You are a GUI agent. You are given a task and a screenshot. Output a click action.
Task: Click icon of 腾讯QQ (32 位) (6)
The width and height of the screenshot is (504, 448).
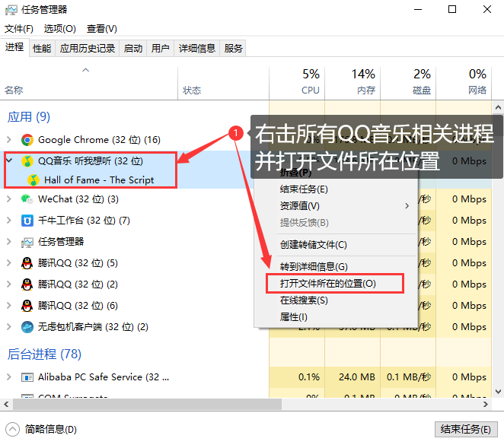point(27,306)
